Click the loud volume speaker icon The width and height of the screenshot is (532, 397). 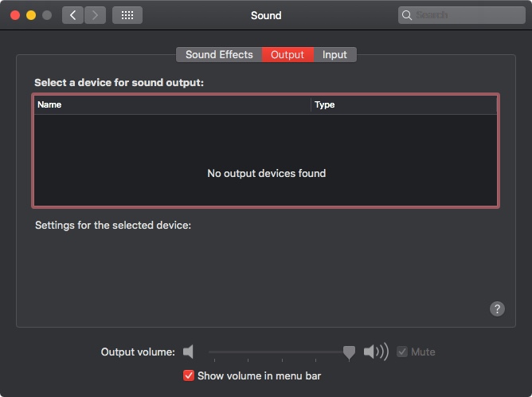pos(376,352)
